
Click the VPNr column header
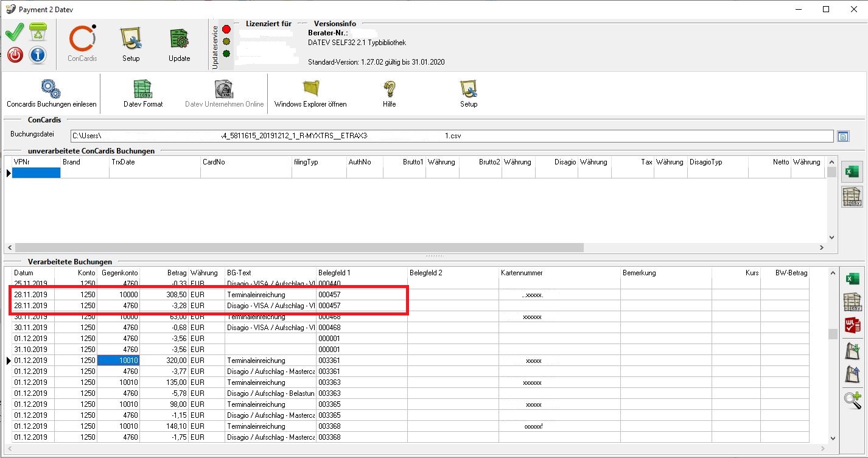[x=37, y=162]
